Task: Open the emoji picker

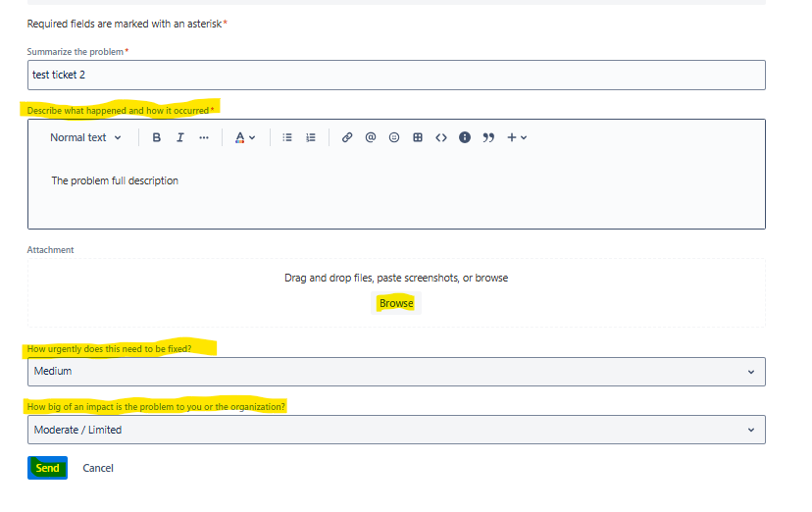Action: 394,138
